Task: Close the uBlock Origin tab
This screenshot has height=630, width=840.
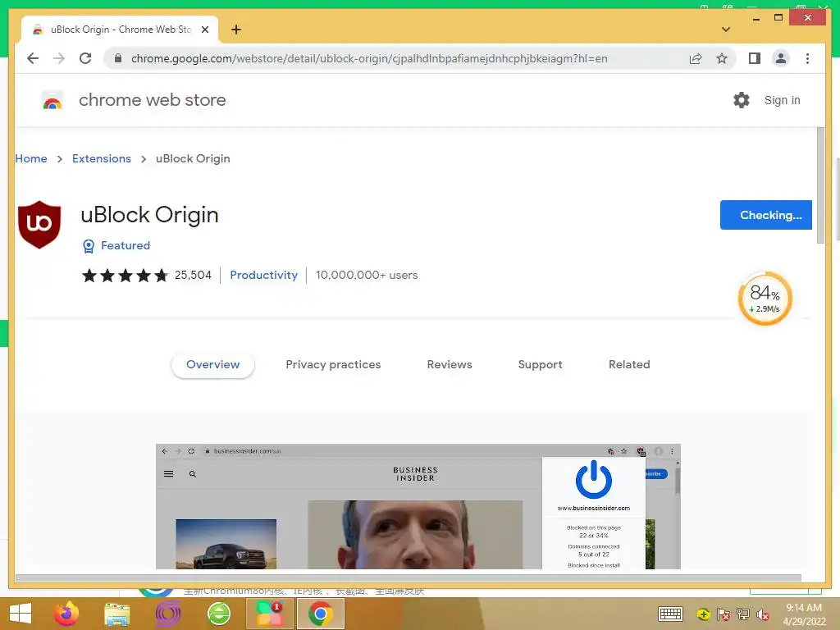Action: point(204,30)
